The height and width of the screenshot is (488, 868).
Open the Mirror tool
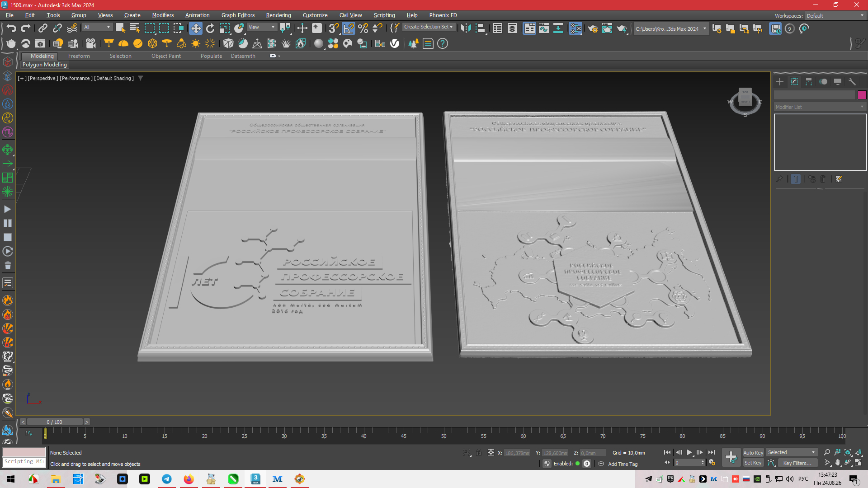(x=466, y=28)
